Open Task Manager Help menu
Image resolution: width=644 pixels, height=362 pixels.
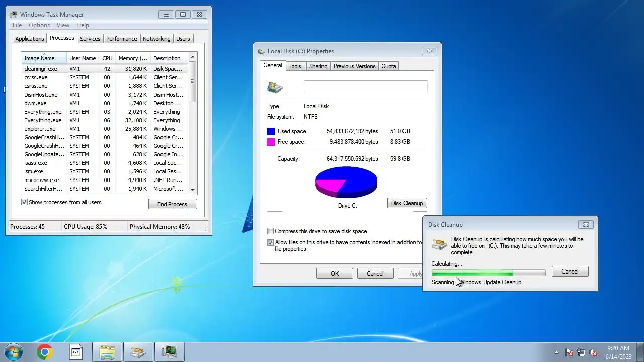[83, 25]
